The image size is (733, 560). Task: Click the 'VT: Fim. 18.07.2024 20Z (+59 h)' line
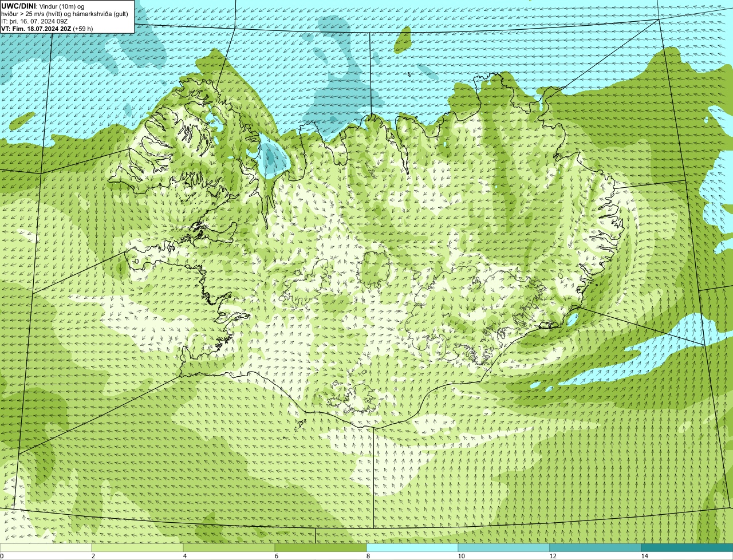(x=47, y=29)
